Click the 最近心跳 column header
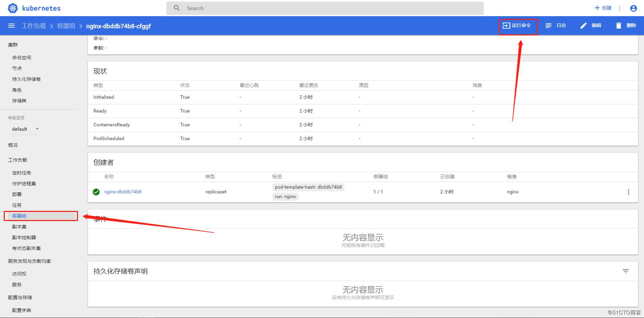The image size is (644, 318). point(249,85)
